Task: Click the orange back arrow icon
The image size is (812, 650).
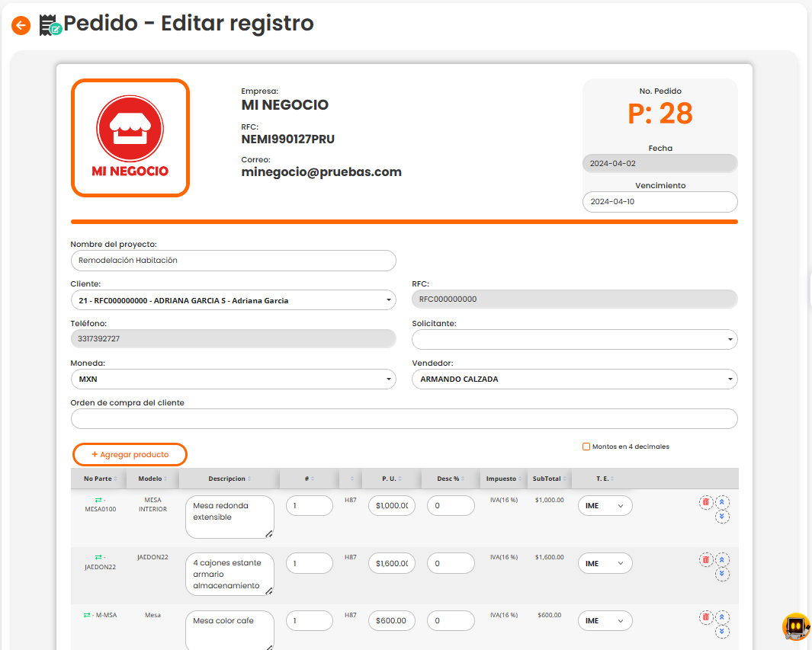Action: 21,25
